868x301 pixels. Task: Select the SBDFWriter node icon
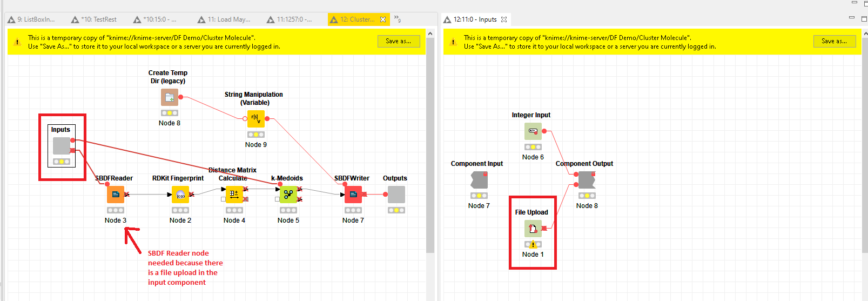point(353,195)
